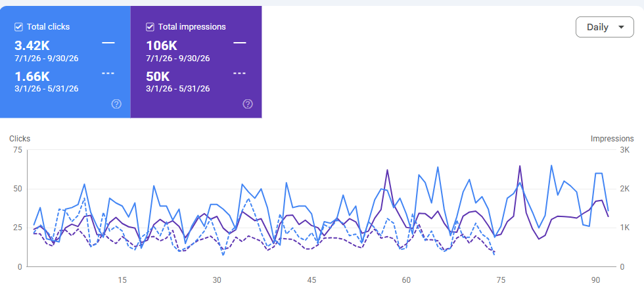644x296 pixels.
Task: Click the 2K value on impressions axis
Action: (625, 189)
